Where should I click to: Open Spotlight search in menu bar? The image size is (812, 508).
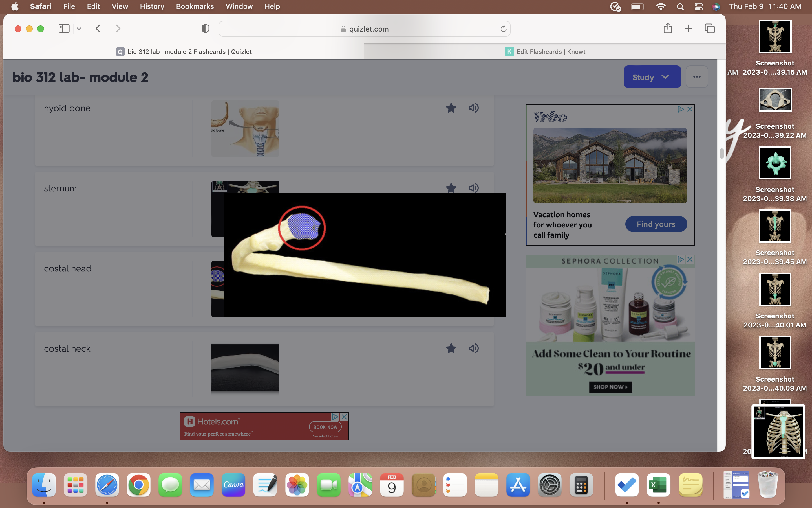click(680, 6)
